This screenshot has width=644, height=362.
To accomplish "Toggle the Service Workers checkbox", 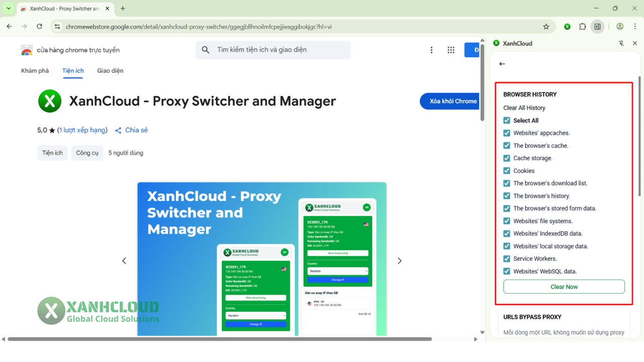I will point(507,258).
